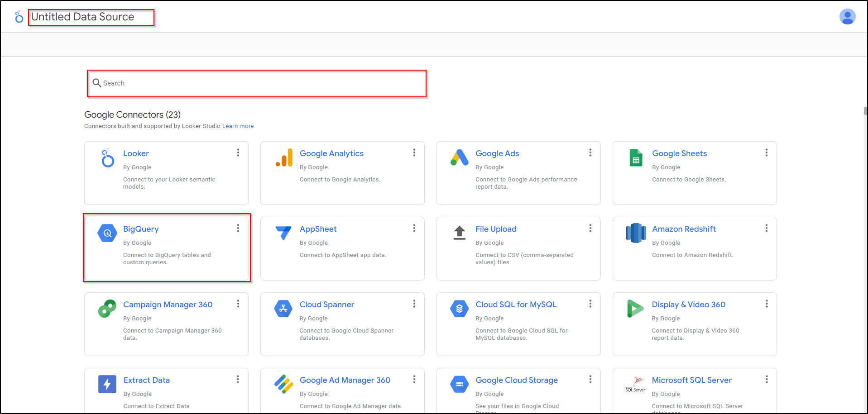Click the Google Ads connector icon
Image resolution: width=868 pixels, height=414 pixels.
(x=460, y=157)
